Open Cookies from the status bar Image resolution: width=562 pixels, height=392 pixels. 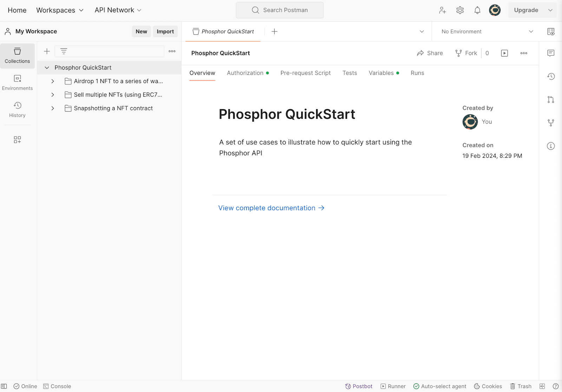tap(488, 386)
